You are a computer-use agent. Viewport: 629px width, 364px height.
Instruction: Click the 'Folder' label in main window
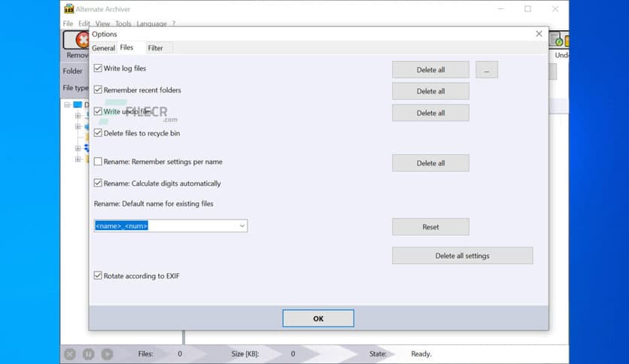point(73,71)
